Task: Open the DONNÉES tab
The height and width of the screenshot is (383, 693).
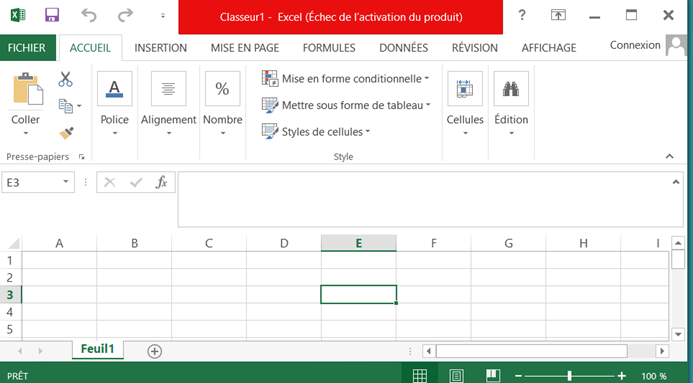Action: point(404,48)
